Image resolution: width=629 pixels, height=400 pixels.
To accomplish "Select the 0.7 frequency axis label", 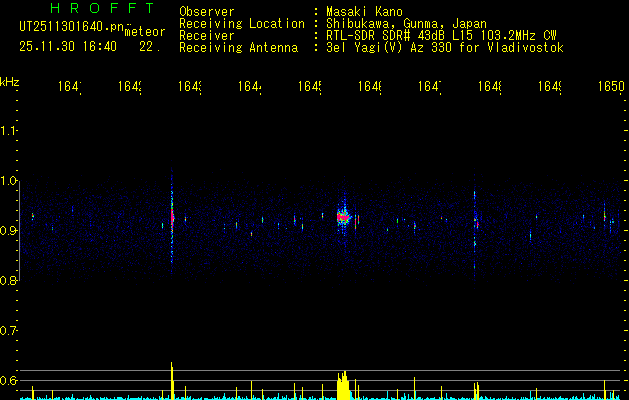I will (8, 331).
